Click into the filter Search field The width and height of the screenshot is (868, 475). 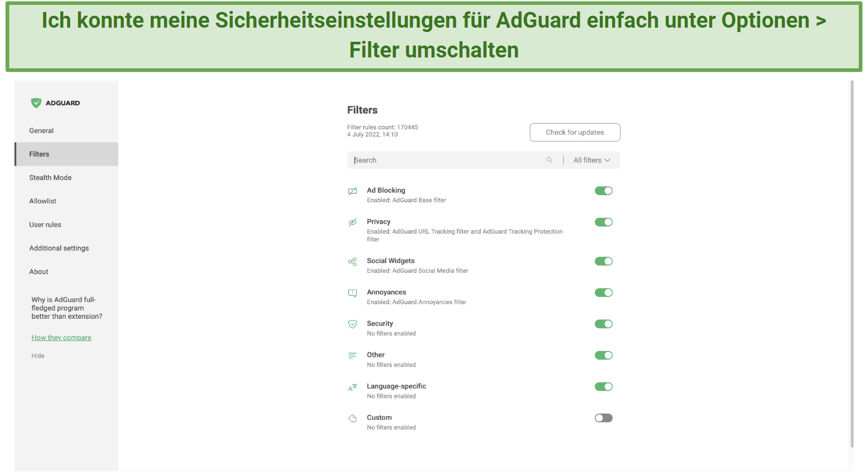(448, 160)
